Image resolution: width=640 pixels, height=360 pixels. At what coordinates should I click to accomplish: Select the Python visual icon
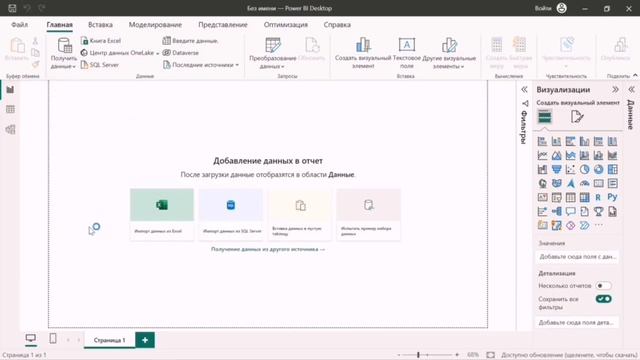click(613, 198)
